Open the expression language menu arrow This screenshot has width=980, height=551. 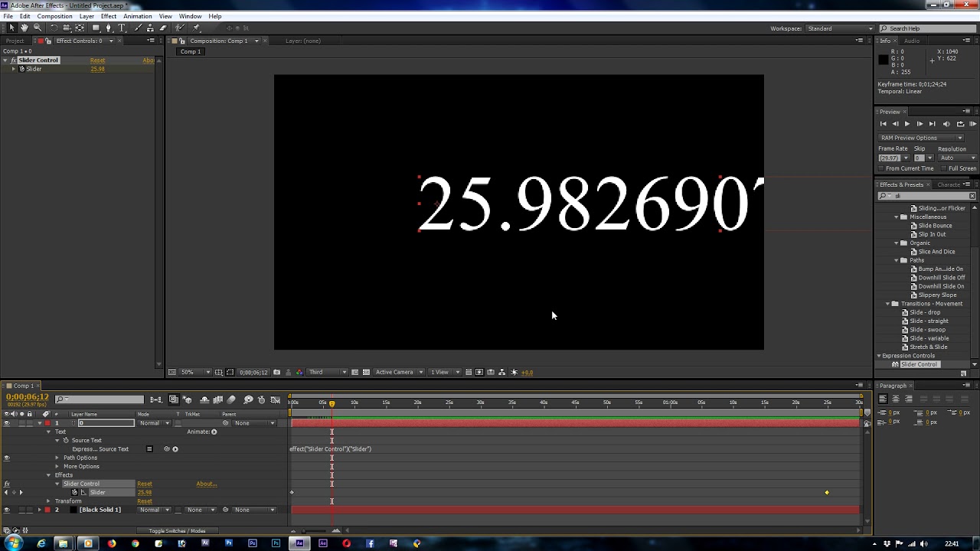click(175, 449)
